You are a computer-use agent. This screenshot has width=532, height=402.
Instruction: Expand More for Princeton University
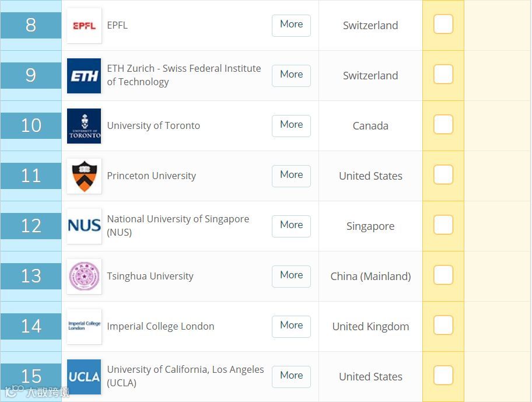(x=291, y=175)
